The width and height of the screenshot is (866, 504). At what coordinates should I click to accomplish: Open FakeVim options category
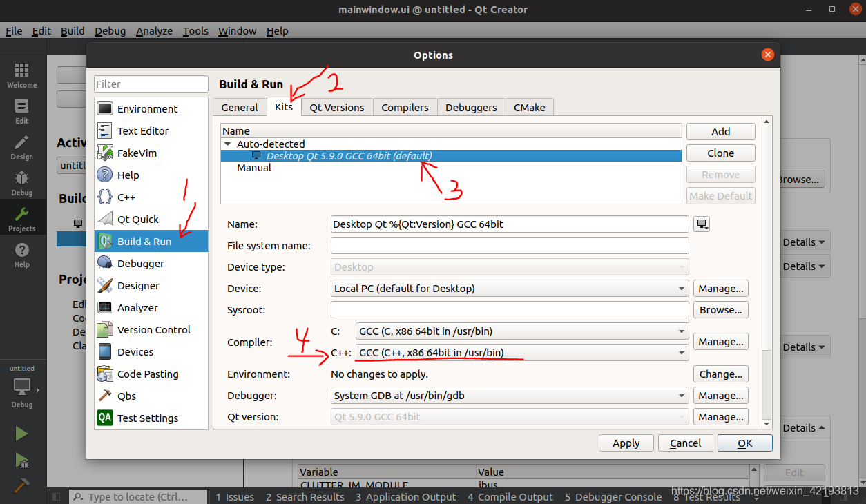[x=151, y=153]
